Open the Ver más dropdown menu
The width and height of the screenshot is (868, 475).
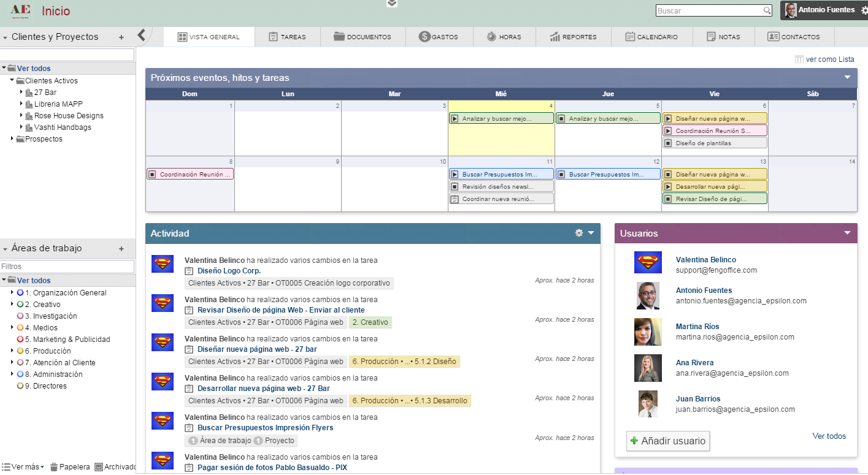23,467
